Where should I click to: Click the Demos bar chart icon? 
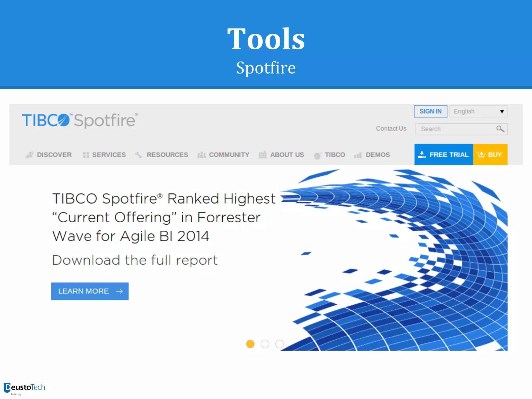(358, 155)
